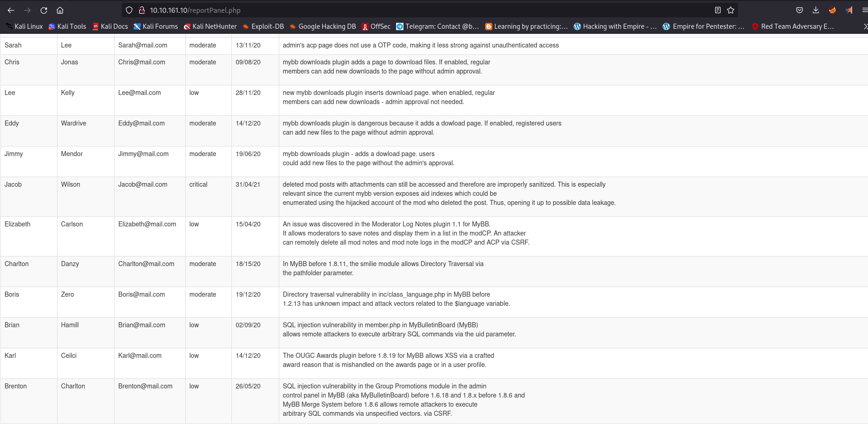Open the OffSec bookmark
This screenshot has width=868, height=424.
[x=376, y=26]
